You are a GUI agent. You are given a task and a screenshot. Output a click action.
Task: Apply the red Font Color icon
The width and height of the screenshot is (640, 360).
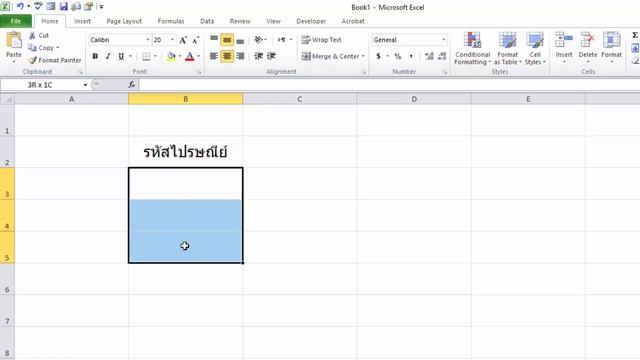pos(189,56)
